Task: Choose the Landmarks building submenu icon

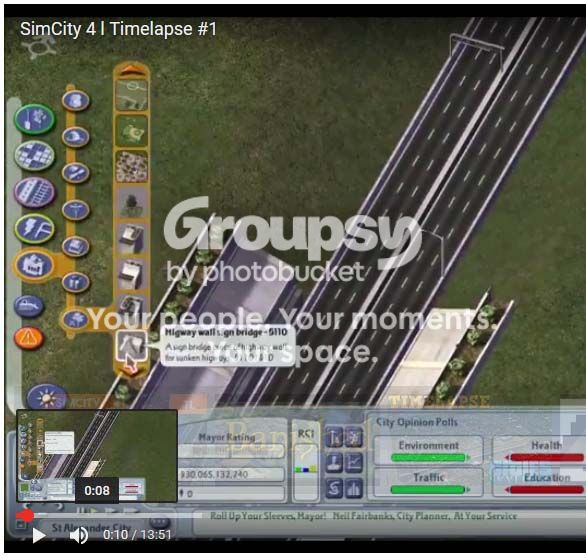Action: click(76, 246)
